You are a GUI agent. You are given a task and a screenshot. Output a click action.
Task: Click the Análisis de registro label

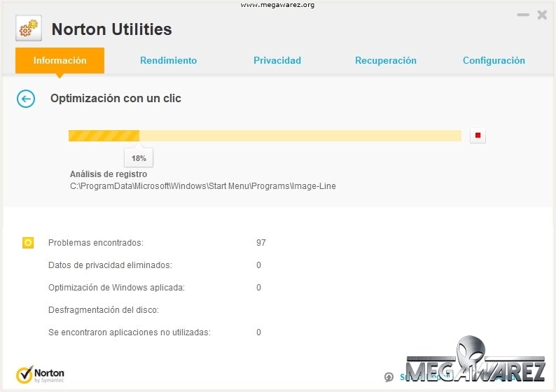click(109, 174)
